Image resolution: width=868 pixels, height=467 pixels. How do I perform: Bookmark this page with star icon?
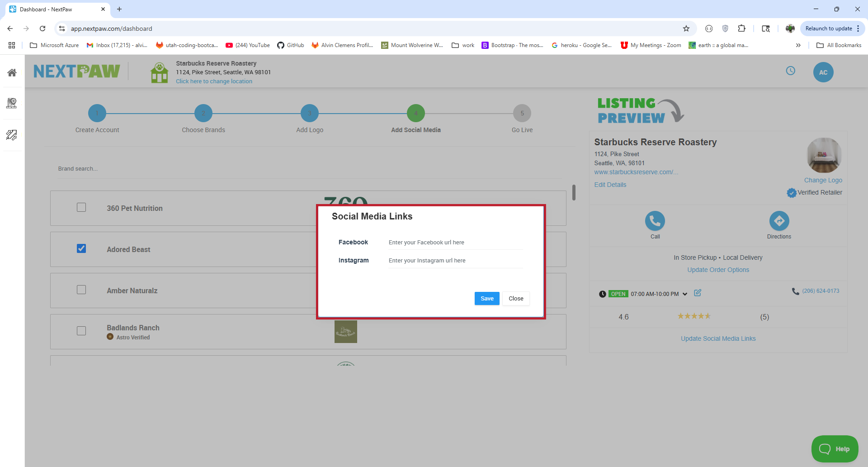point(686,29)
